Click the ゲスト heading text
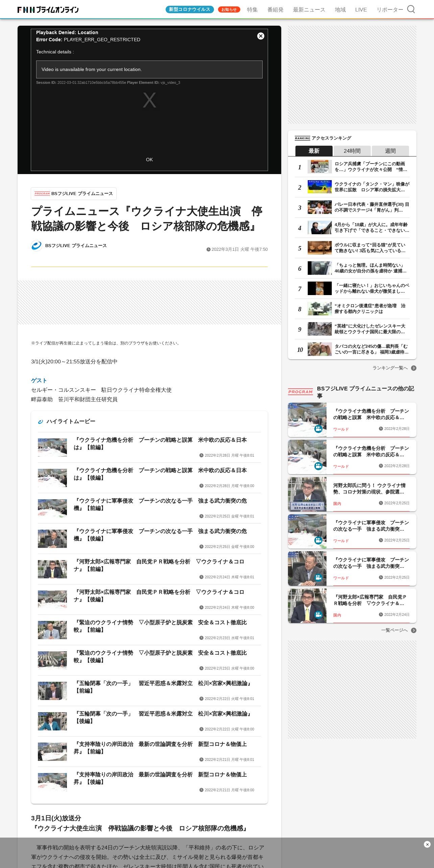 pyautogui.click(x=39, y=380)
